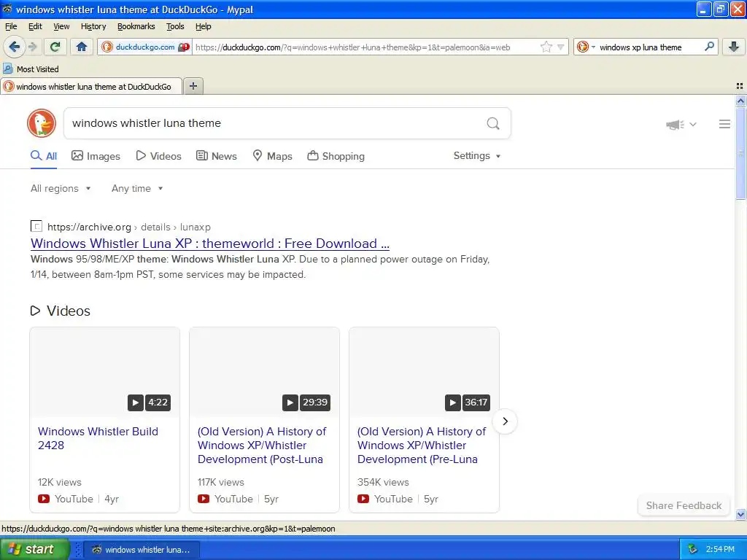Open the DuckDuckGo hamburger menu

click(724, 124)
